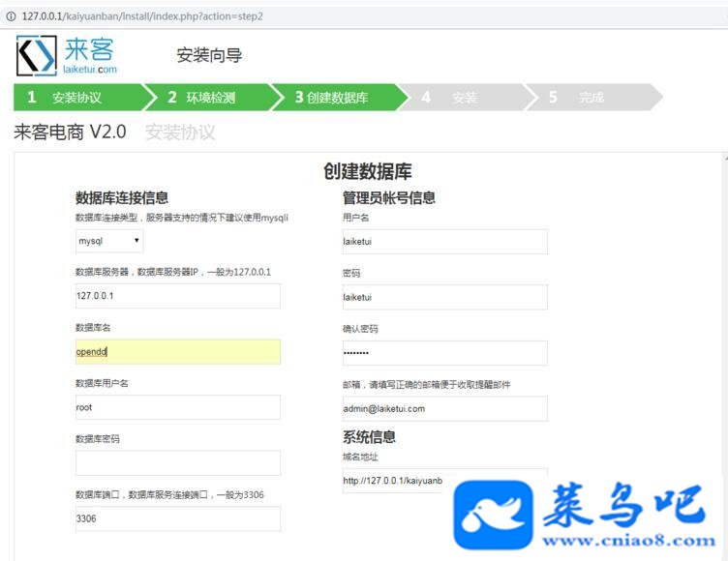Click the admin username field laiketui

[x=444, y=242]
